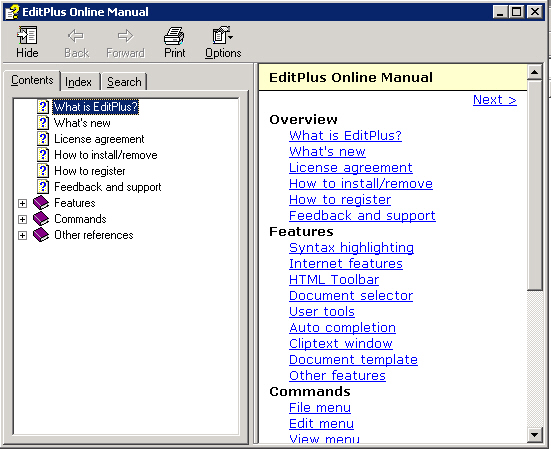
Task: Select Feedback and support in contents tree
Action: 108,187
